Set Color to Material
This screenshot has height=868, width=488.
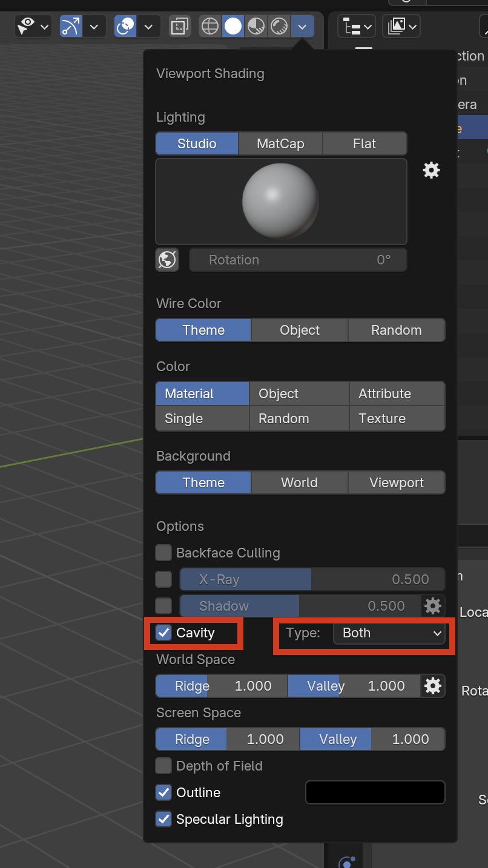[x=202, y=393]
